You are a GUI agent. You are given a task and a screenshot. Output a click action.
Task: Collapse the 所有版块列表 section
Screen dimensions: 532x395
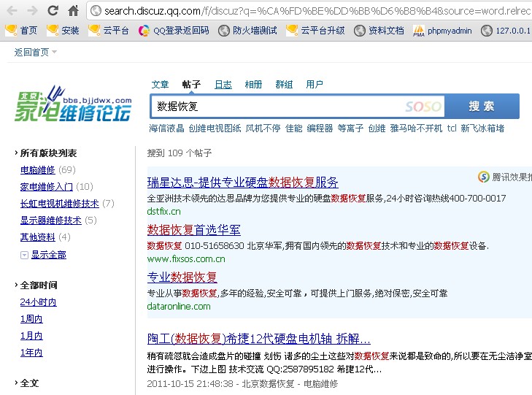[x=45, y=153]
